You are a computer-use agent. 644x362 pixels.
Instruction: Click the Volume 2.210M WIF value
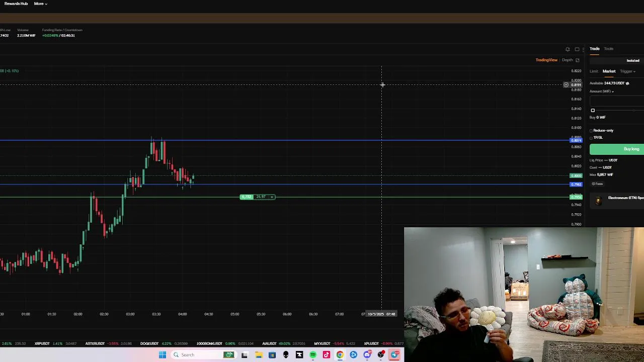point(26,36)
